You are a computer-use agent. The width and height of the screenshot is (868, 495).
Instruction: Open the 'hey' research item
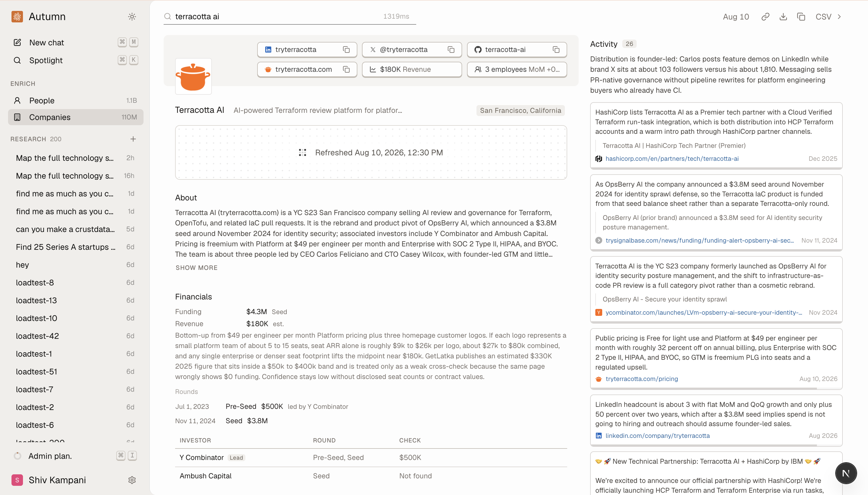click(x=75, y=264)
